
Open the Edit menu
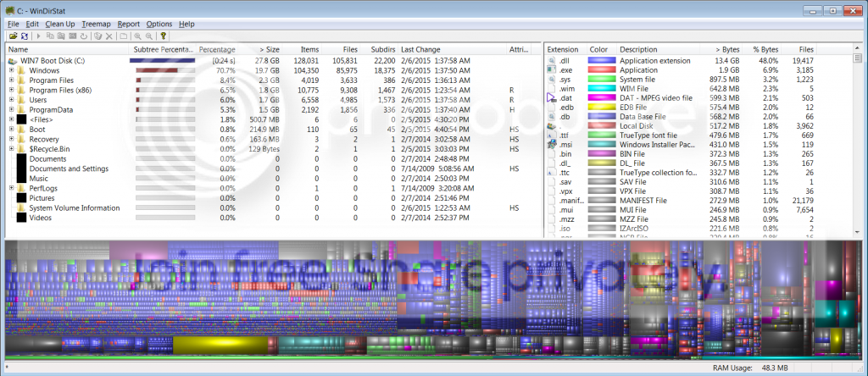(32, 25)
